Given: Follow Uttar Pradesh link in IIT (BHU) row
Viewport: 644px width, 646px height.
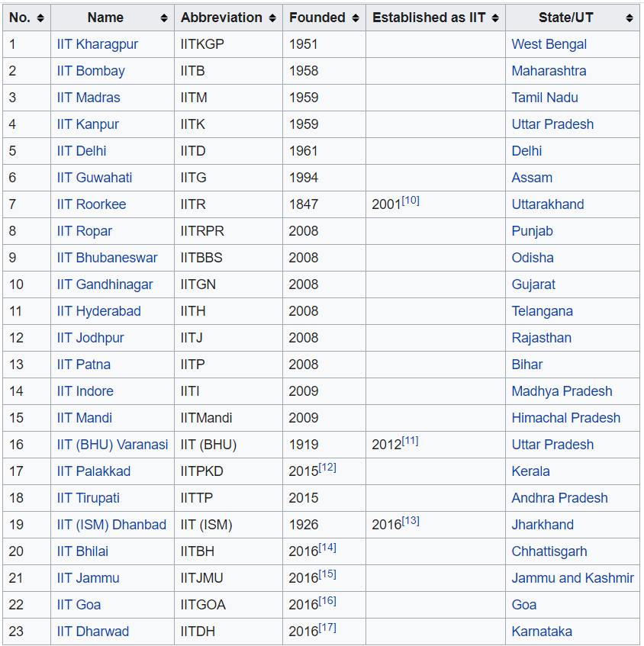Looking at the screenshot, I should click(552, 445).
